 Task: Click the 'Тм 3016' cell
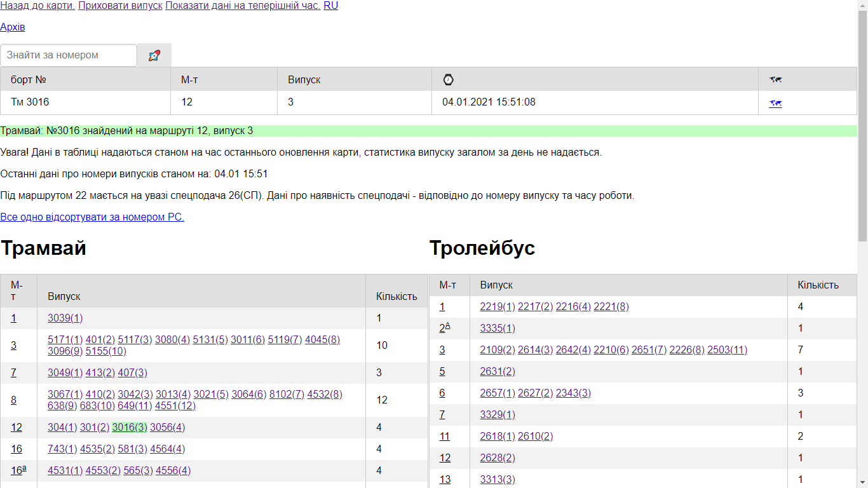pos(86,102)
